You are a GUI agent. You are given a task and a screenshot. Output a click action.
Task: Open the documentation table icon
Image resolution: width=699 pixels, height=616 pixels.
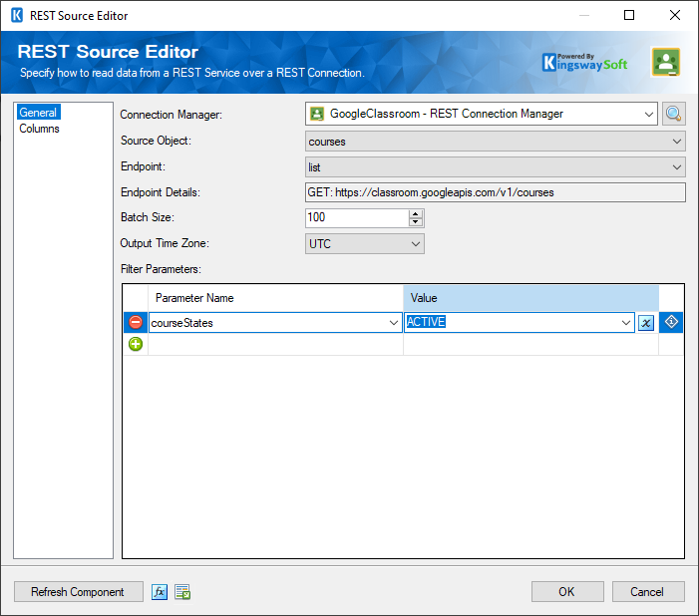click(182, 592)
